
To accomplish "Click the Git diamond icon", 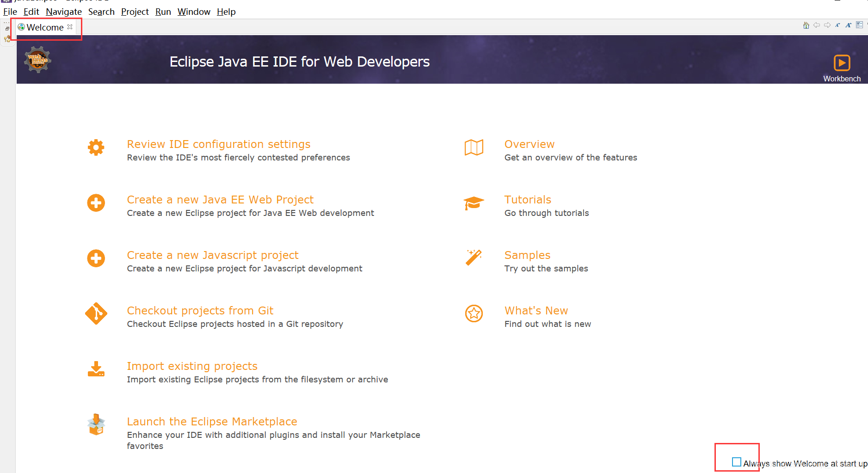I will [x=96, y=314].
